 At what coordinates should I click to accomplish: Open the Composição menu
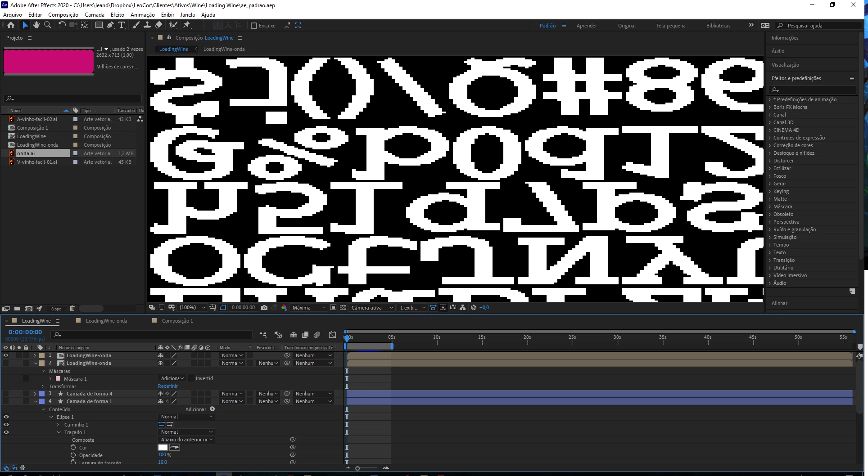(63, 15)
